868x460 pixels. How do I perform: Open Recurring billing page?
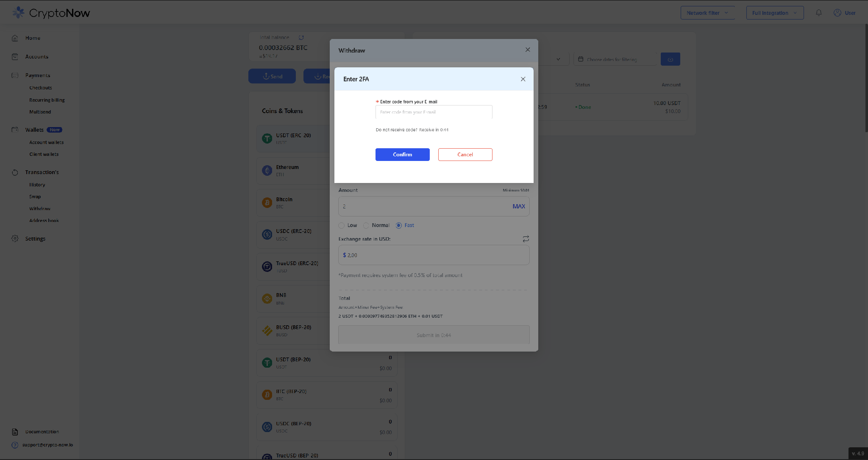(x=47, y=100)
